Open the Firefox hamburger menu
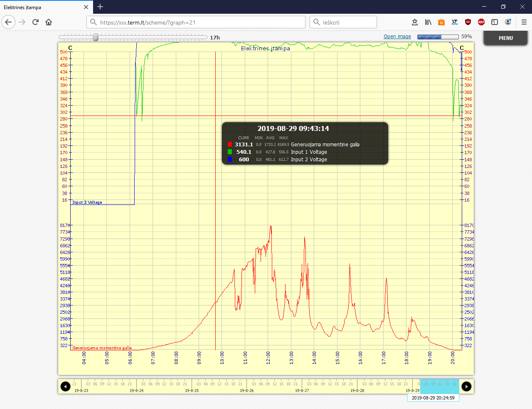The image size is (532, 409). pos(524,22)
